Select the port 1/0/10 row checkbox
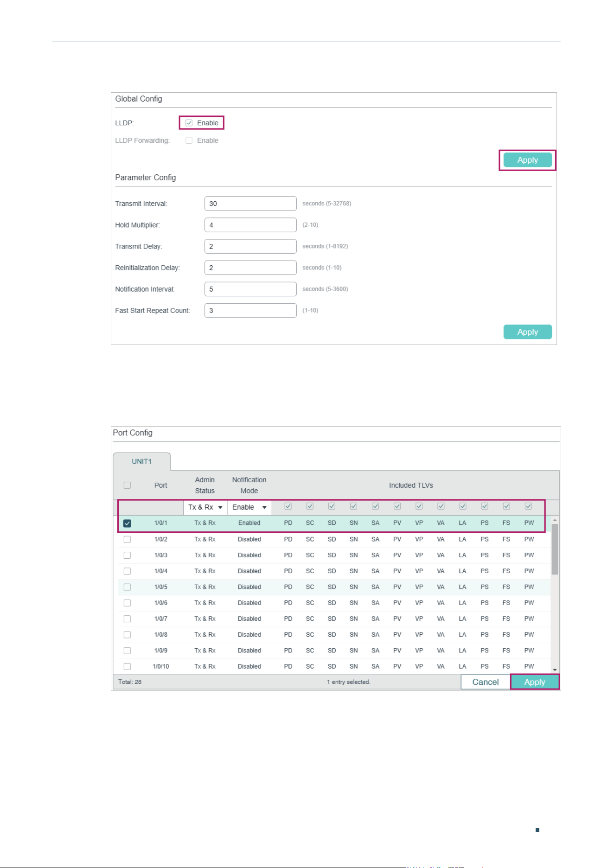The height and width of the screenshot is (868, 614). pyautogui.click(x=127, y=666)
